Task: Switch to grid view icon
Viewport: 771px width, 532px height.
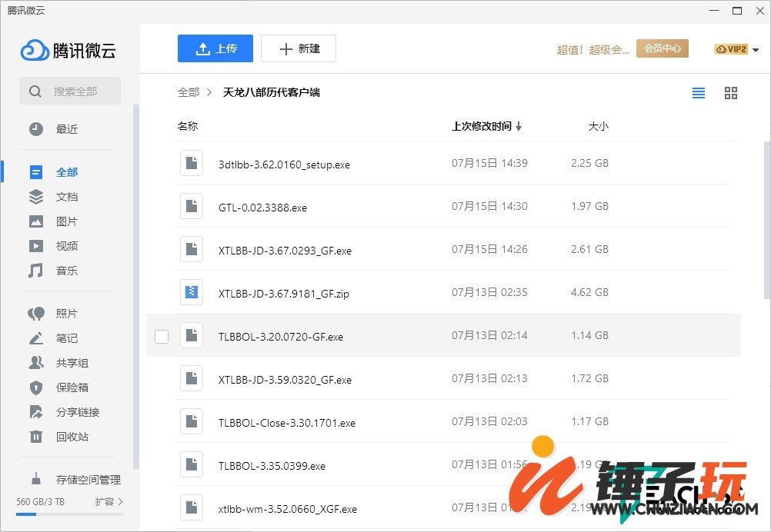Action: click(731, 93)
